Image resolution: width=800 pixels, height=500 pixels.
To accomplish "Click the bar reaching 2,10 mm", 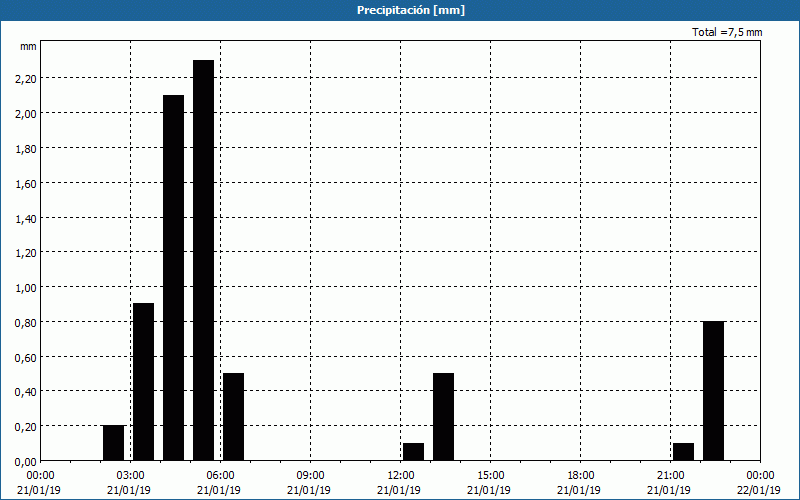I will coord(173,278).
